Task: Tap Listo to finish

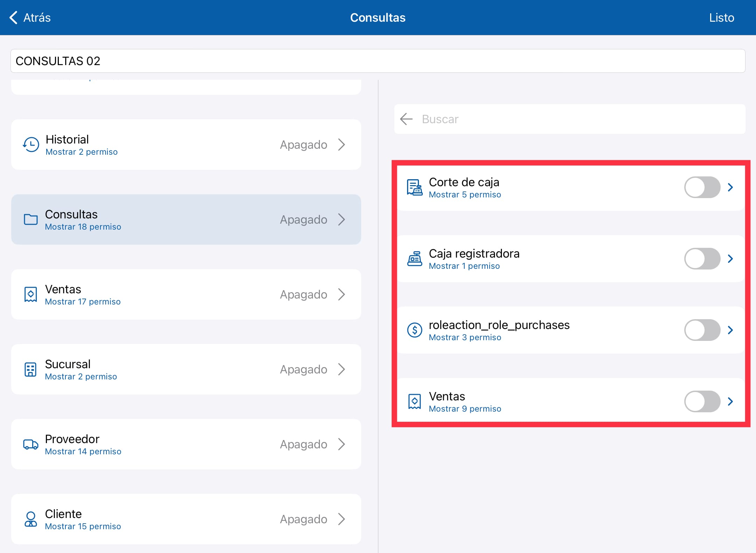Action: 721,17
